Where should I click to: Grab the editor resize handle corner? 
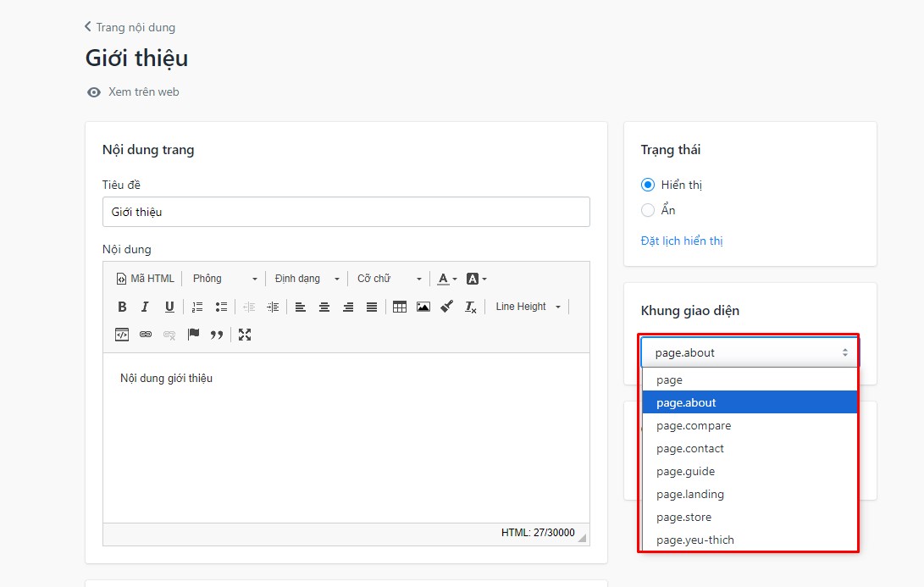(582, 538)
